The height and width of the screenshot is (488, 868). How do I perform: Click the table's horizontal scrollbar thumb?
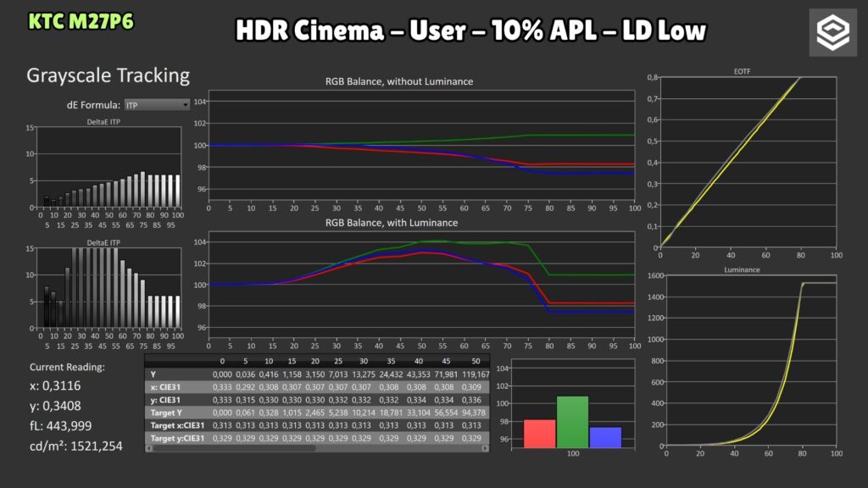point(234,449)
